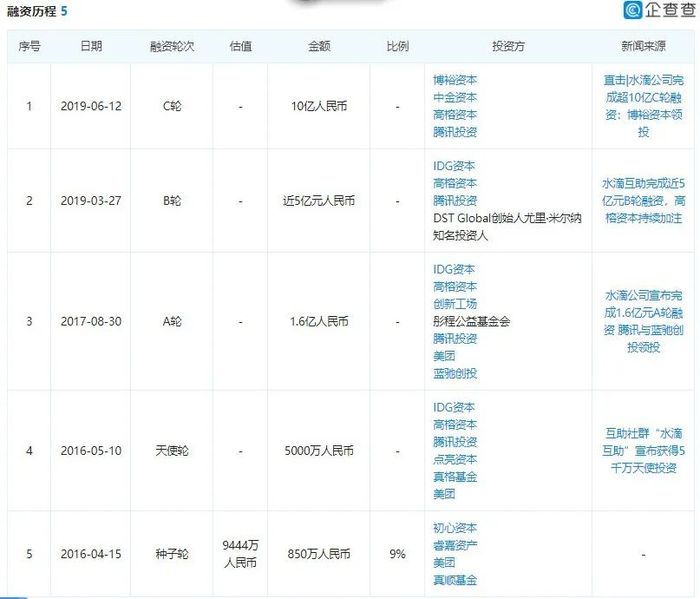700x599 pixels.
Task: Open 博裕资本 investor link in C轮 row
Action: [455, 80]
